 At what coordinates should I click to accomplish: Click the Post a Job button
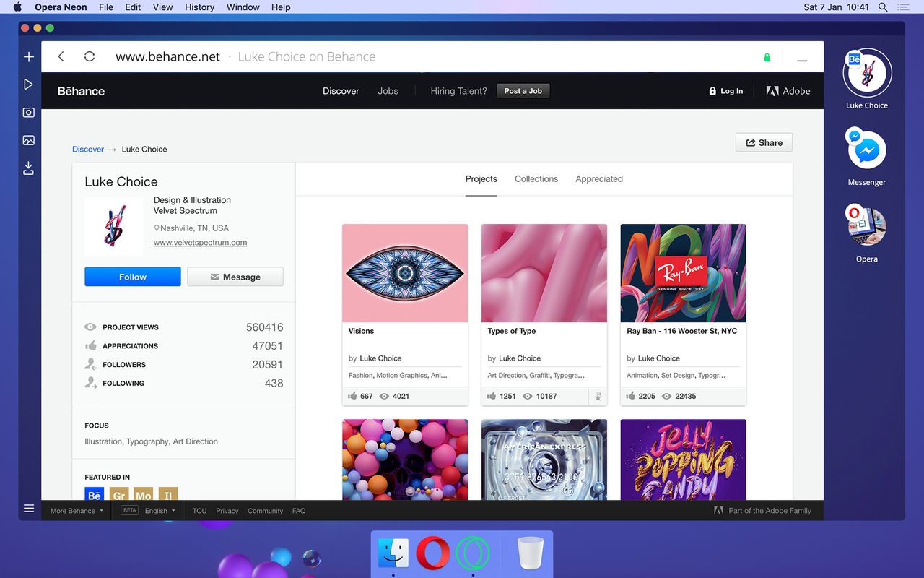tap(523, 90)
